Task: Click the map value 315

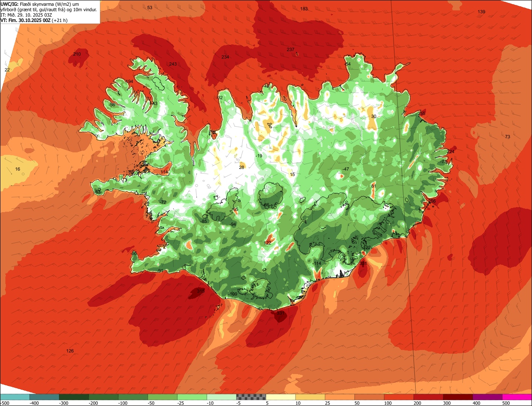Action: (x=201, y=291)
